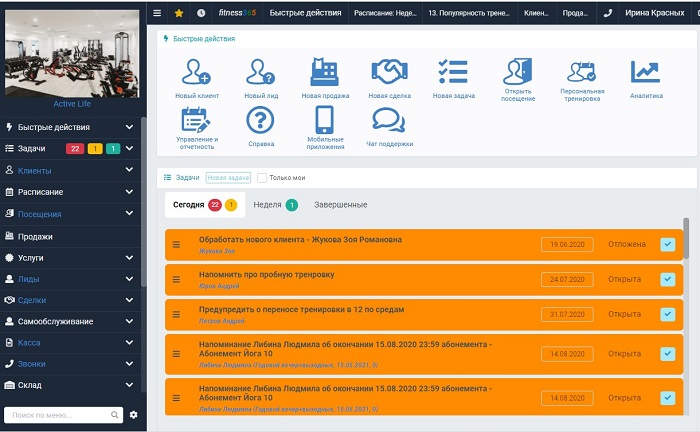The width and height of the screenshot is (700, 432).
Task: Click the green 1 badge beside Задачи
Action: tap(113, 149)
